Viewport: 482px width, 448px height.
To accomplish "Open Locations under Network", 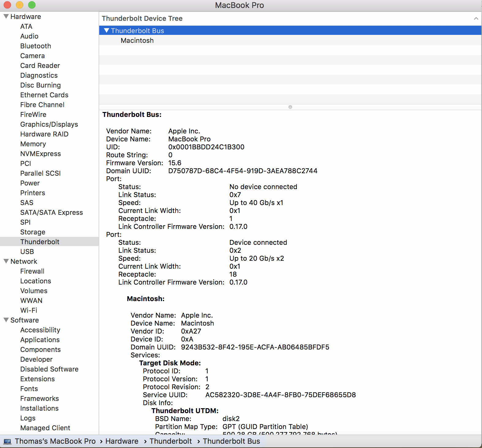I will point(36,281).
